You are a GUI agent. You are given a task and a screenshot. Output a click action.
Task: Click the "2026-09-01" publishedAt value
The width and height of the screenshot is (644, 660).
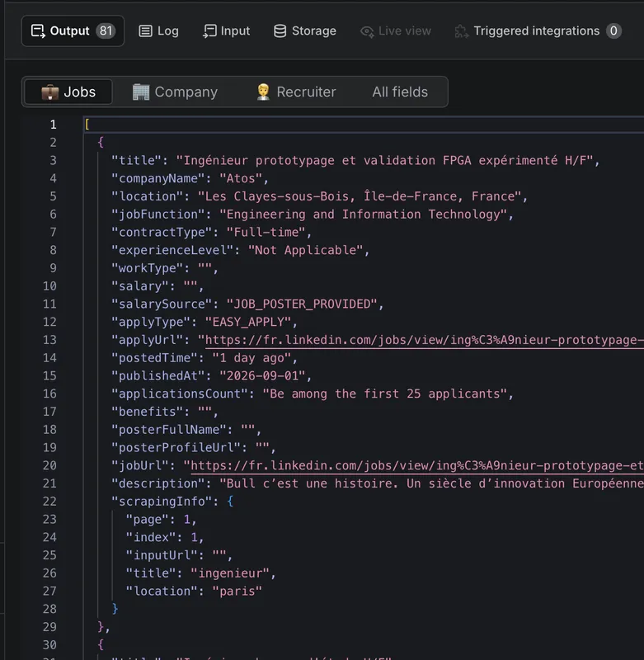[x=262, y=376]
